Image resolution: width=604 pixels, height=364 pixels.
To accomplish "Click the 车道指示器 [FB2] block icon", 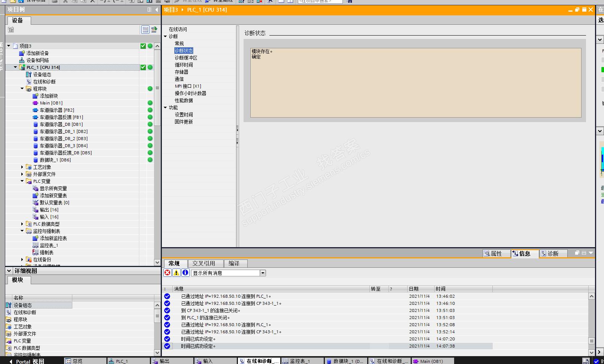I will [36, 110].
